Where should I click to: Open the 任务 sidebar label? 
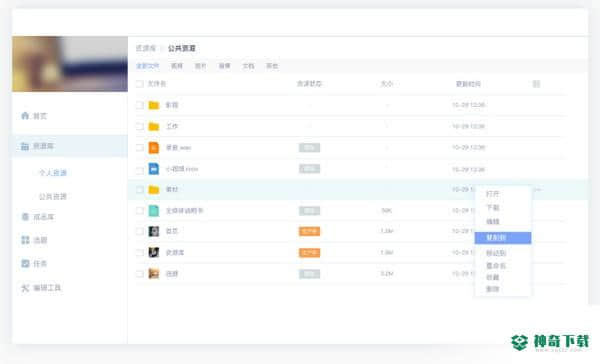pyautogui.click(x=40, y=264)
